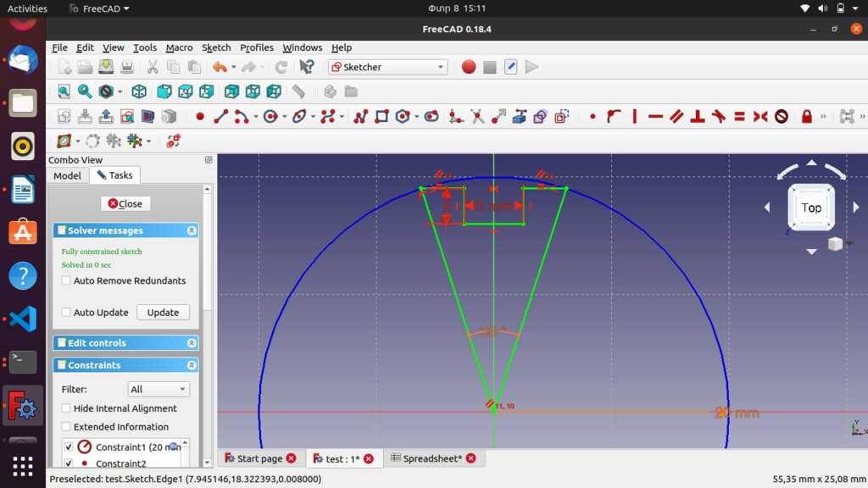
Task: Click the Close sketch button
Action: (x=125, y=203)
